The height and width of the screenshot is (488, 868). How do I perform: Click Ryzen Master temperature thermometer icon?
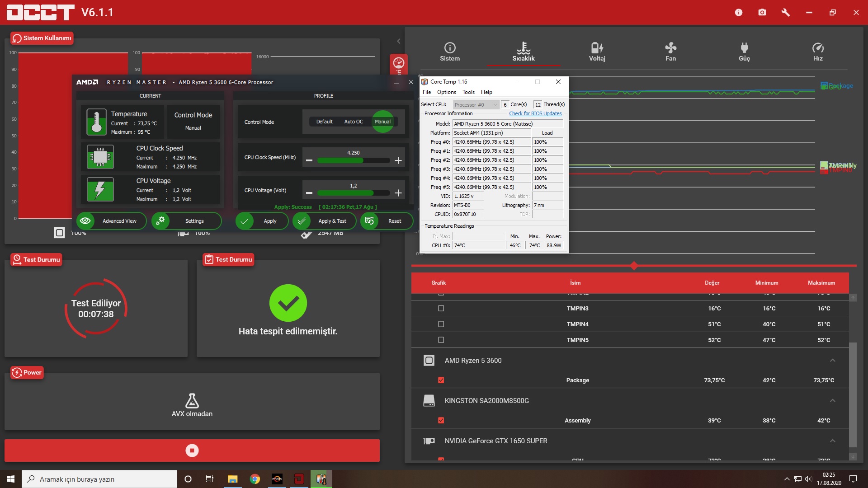(96, 122)
